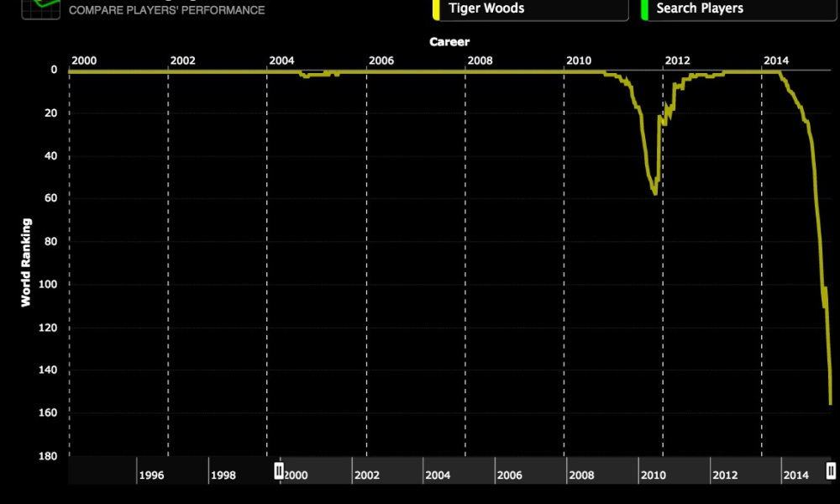
Task: Click the right range slider handle at timeline end
Action: [831, 470]
